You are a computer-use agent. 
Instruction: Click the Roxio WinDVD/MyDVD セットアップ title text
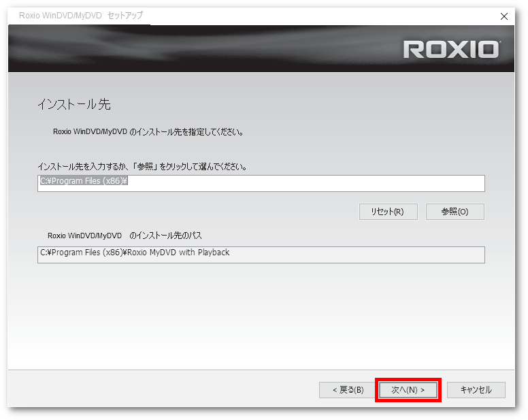(81, 16)
